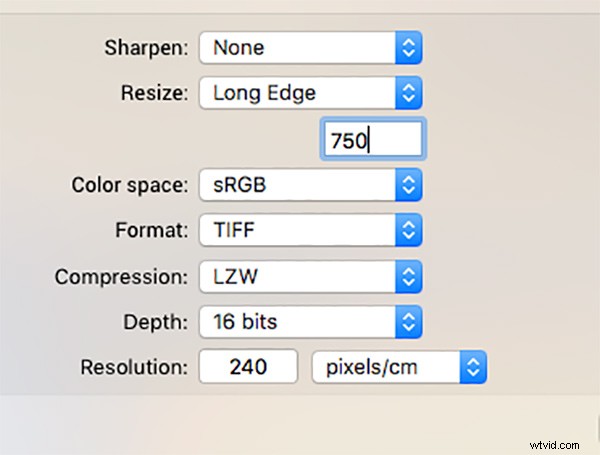Click the Color space label text
Screen dimensions: 600x455
[x=129, y=185]
